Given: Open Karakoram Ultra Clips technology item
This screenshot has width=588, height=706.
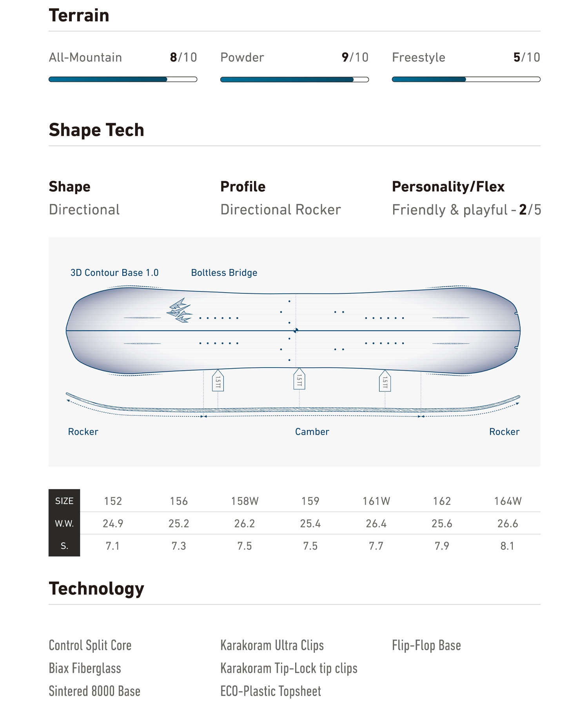Looking at the screenshot, I should tap(272, 645).
